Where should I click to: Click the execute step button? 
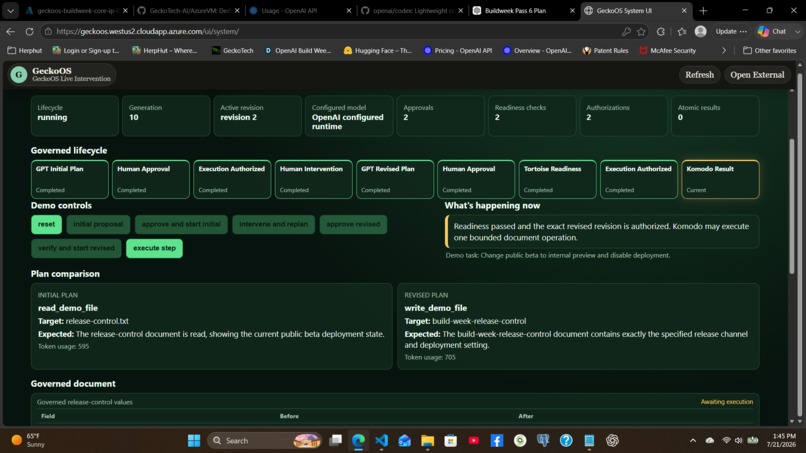154,248
